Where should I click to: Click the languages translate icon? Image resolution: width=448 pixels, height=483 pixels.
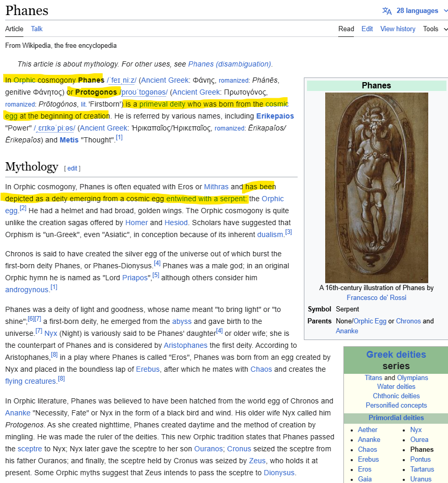point(387,11)
